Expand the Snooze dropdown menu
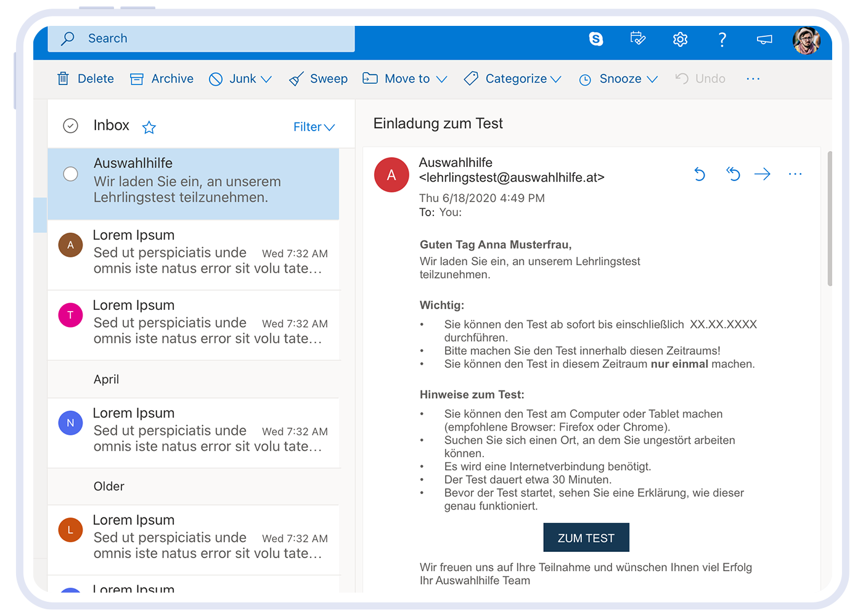This screenshot has width=863, height=616. [x=628, y=79]
